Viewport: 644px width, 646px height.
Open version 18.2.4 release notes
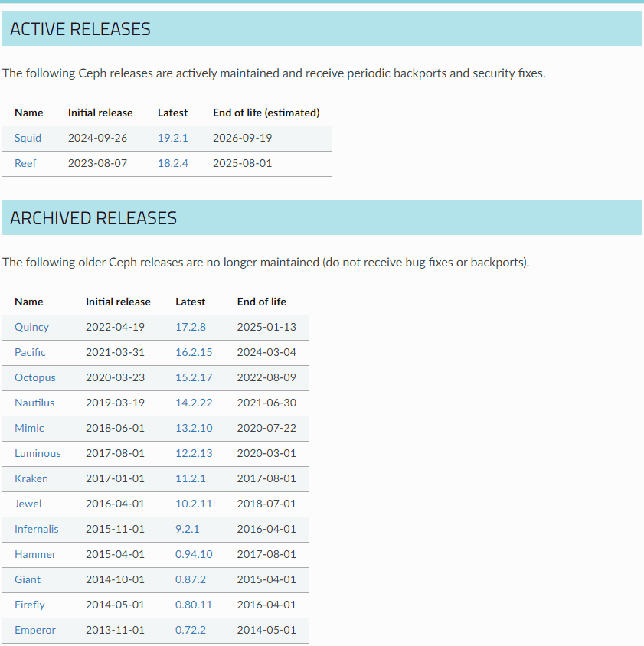(172, 163)
